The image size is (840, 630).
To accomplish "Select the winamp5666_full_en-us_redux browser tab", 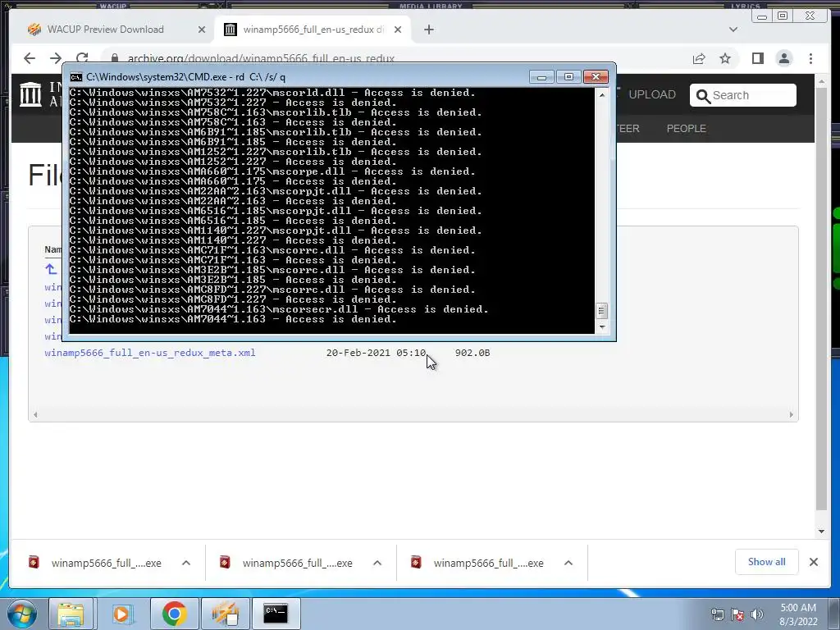I will [313, 30].
